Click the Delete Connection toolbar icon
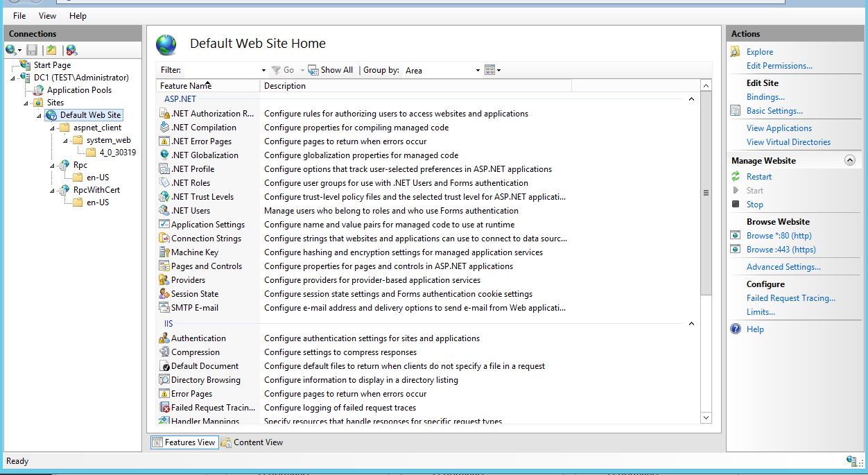This screenshot has height=475, width=868. [71, 50]
